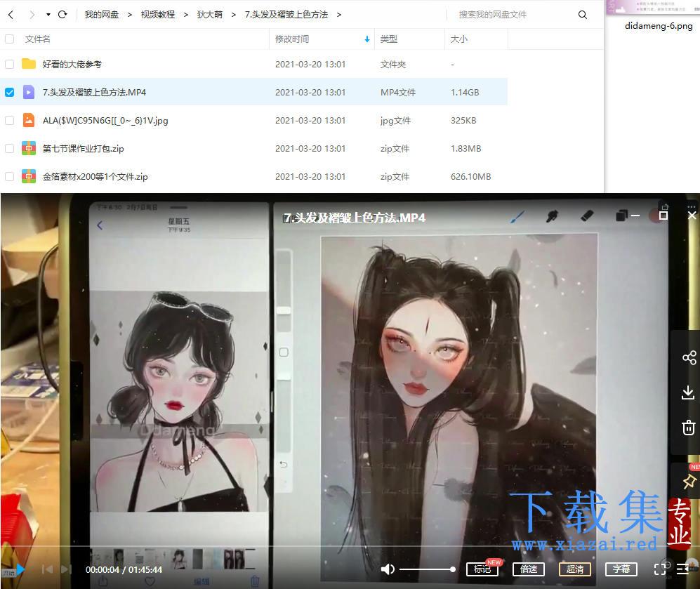
Task: Click the 第七节课作业打包.zip archive icon
Action: pos(29,148)
